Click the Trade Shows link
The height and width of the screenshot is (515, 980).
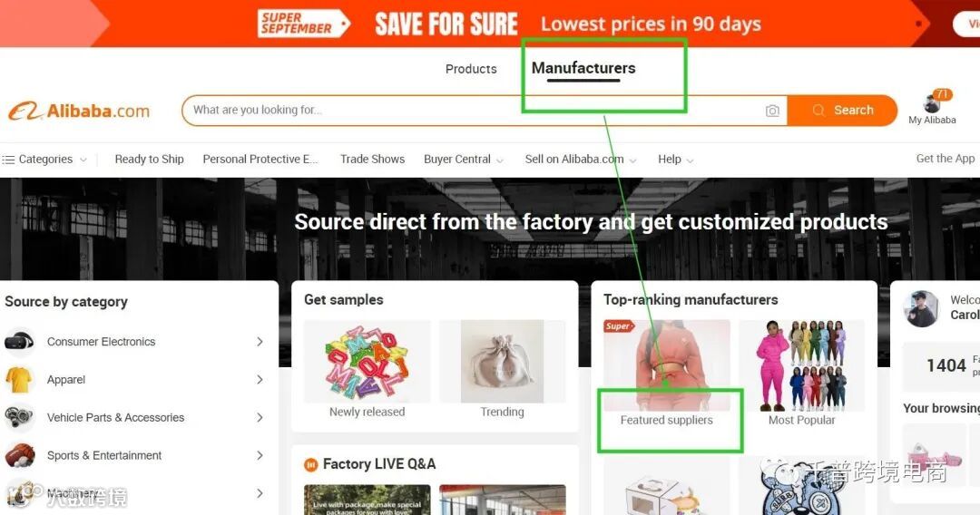tap(373, 160)
